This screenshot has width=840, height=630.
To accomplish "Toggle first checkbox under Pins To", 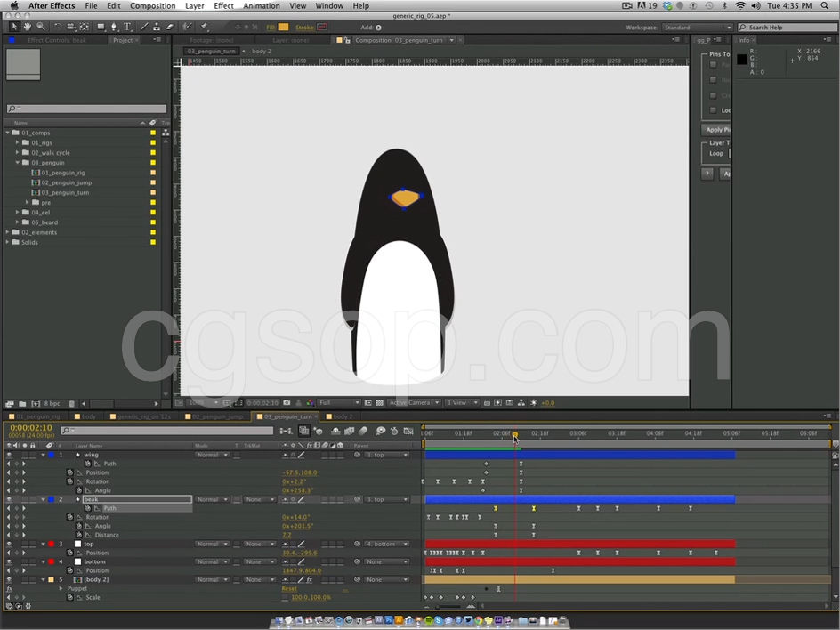I will [713, 64].
